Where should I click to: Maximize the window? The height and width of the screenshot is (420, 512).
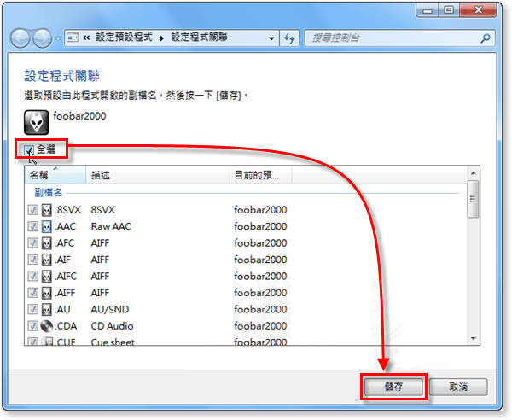point(449,10)
